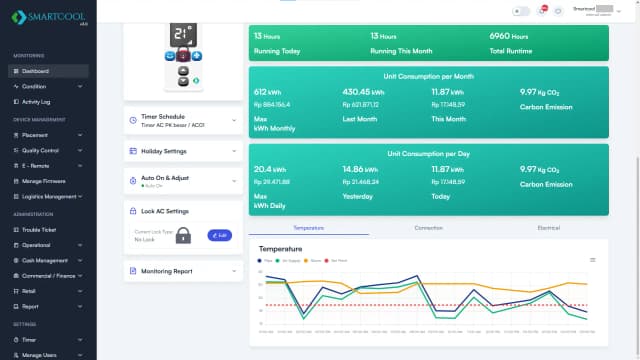Click the Timer clock icon in sidebar
Screen dimensions: 640x360
pyautogui.click(x=16, y=340)
